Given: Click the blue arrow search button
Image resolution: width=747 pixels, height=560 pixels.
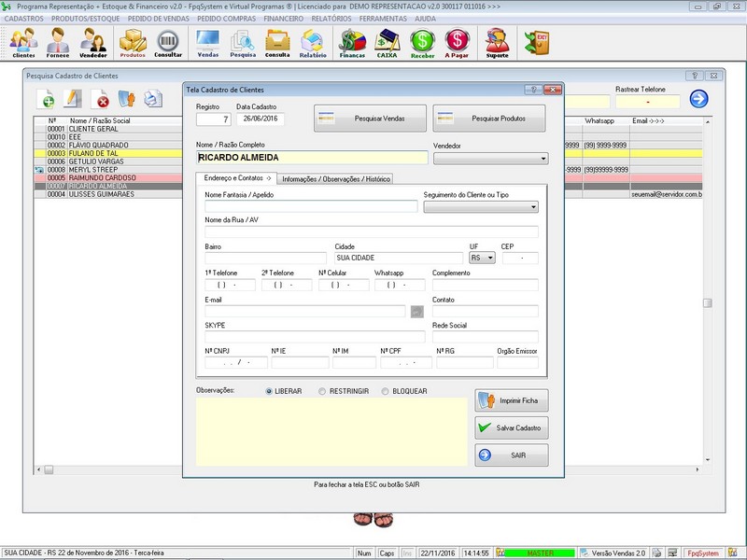Looking at the screenshot, I should click(698, 99).
